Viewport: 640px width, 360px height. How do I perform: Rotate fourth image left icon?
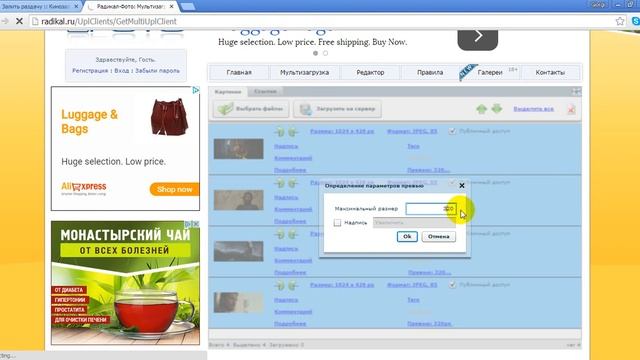pyautogui.click(x=280, y=285)
